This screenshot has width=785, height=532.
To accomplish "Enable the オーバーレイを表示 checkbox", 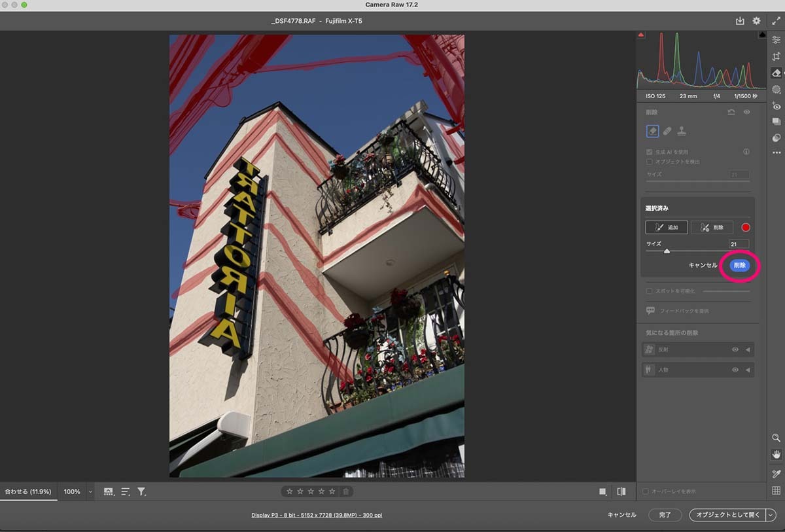I will coord(646,491).
